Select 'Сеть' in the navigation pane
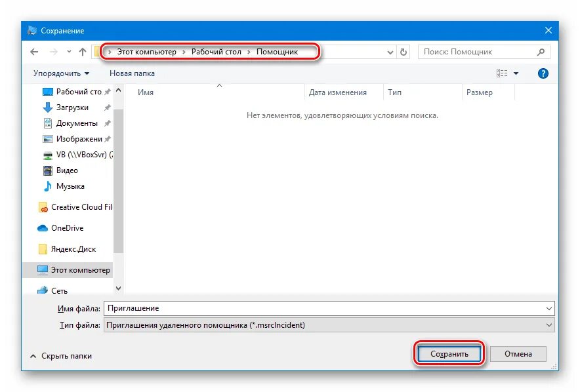 point(52,291)
